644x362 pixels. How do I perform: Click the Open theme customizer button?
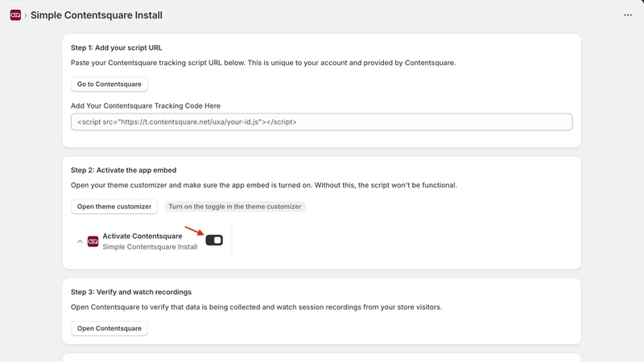(x=114, y=207)
